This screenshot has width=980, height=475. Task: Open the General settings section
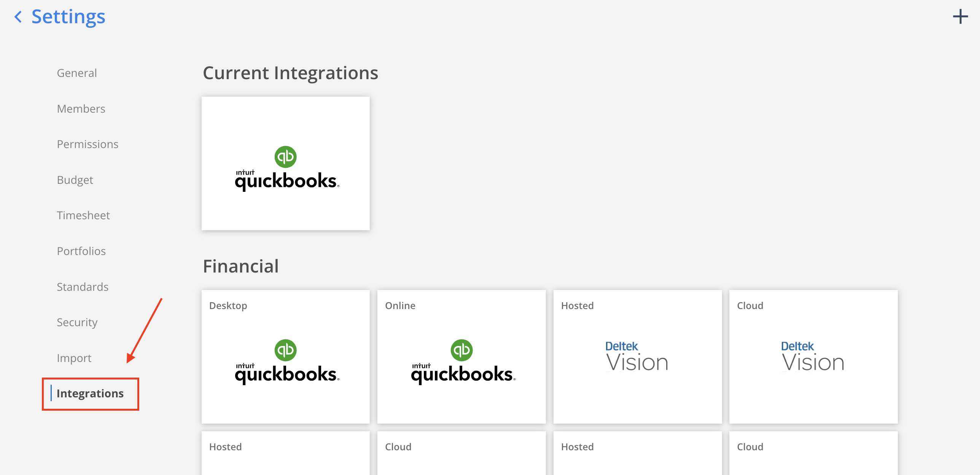coord(77,73)
